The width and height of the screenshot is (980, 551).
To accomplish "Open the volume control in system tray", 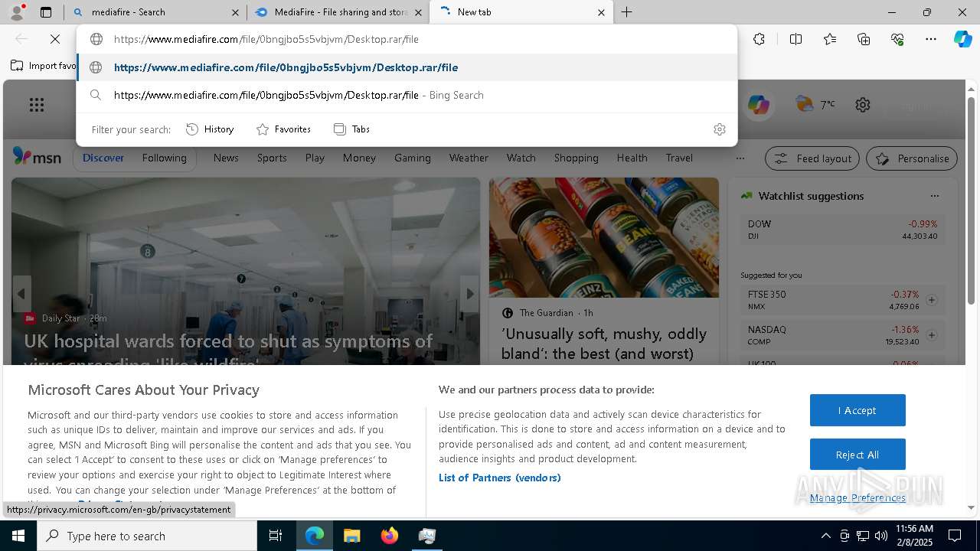I will point(881,536).
